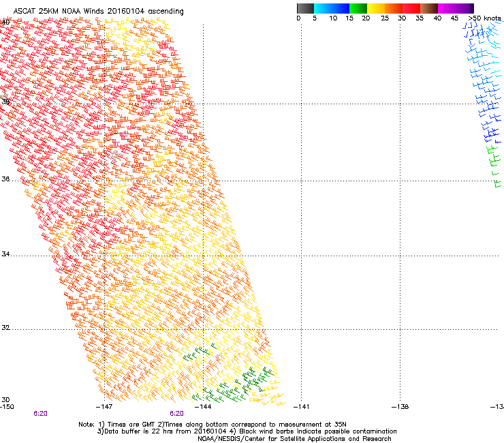Click the '20' label under the color bar
Screen dimensions: 504x443
[x=366, y=18]
